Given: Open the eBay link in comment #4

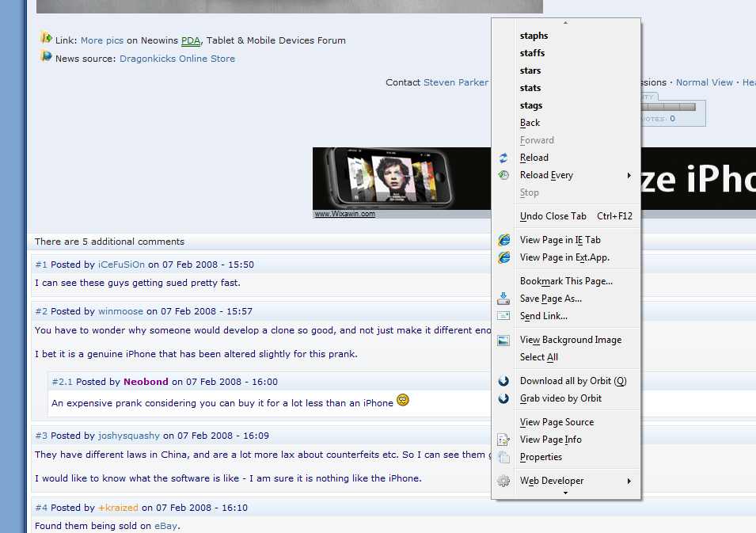Looking at the screenshot, I should [x=167, y=525].
